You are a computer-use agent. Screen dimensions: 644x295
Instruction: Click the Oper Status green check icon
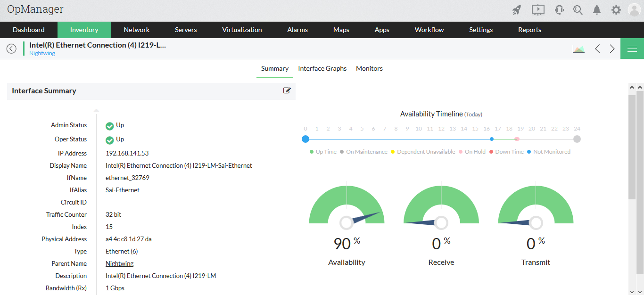point(110,140)
